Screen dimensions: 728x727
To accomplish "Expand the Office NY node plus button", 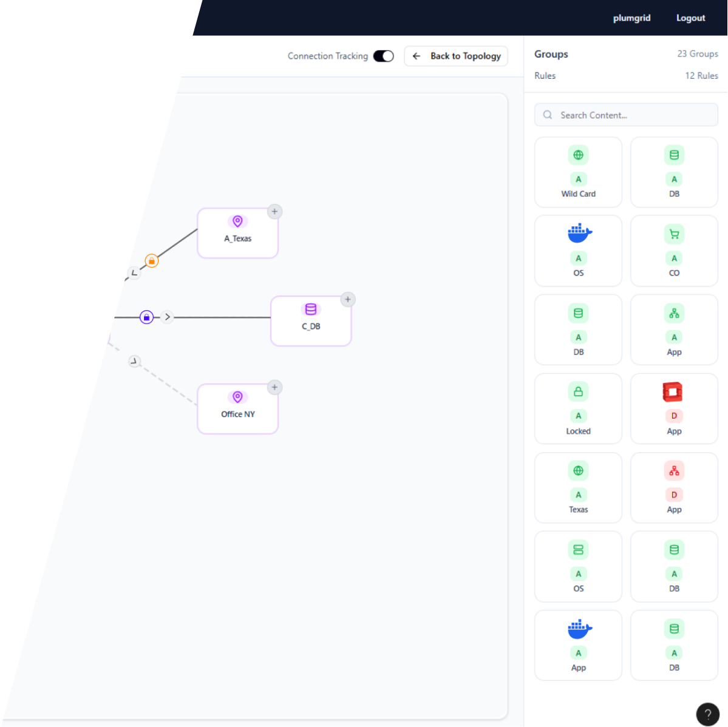I will point(274,388).
